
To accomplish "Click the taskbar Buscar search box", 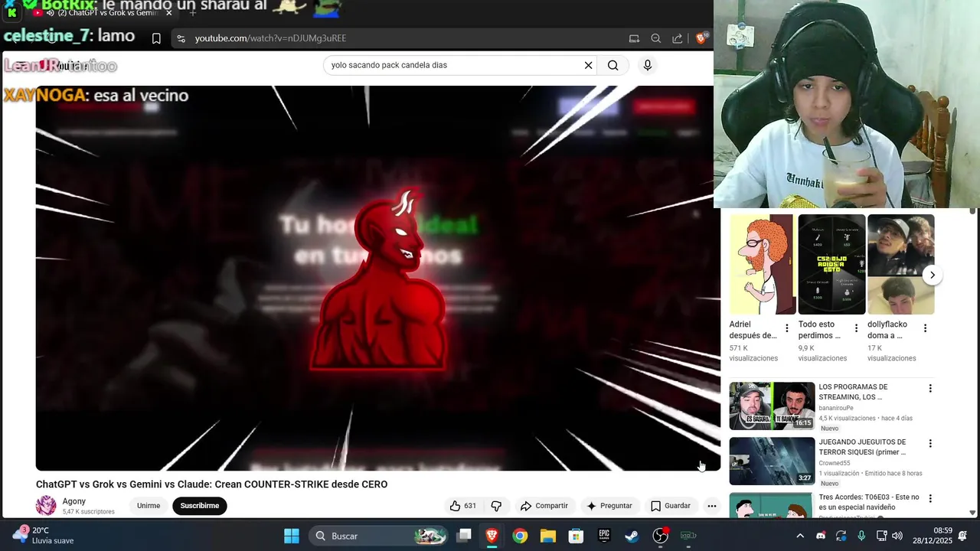I will pos(379,536).
